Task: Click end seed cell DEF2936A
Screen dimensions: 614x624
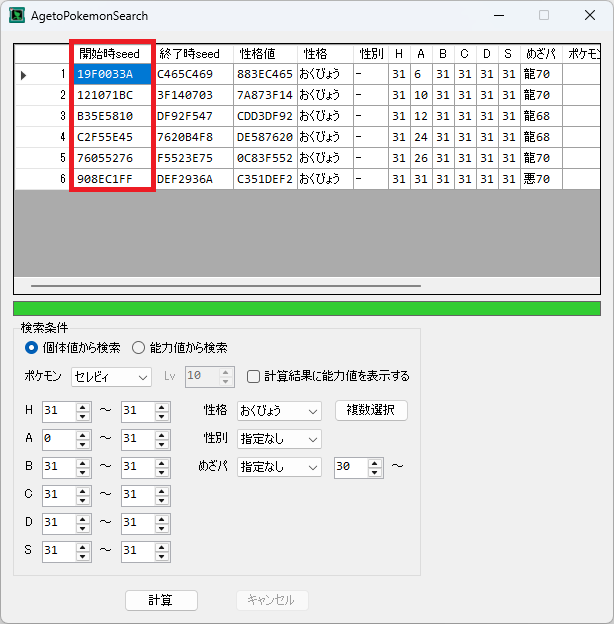Action: pos(194,179)
